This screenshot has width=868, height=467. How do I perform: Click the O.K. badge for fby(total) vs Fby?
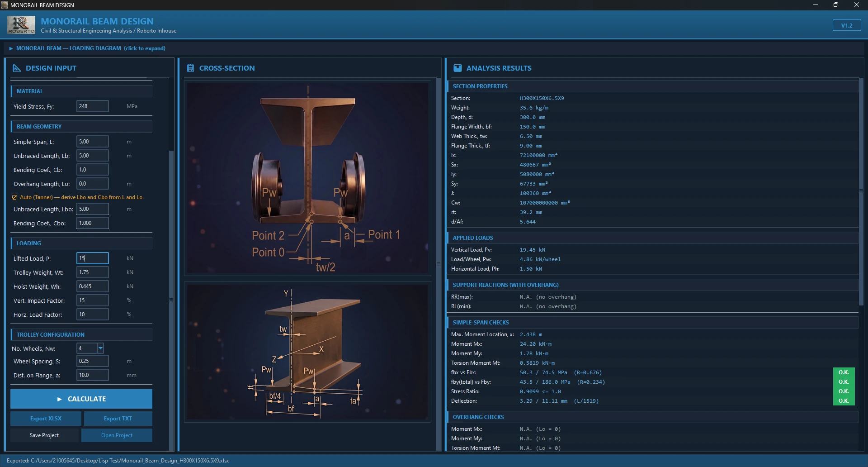pyautogui.click(x=844, y=382)
